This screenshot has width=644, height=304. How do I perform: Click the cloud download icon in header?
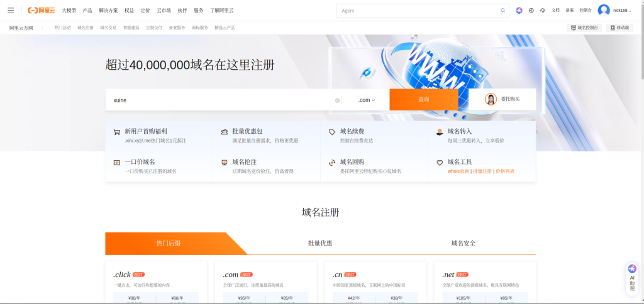point(543,11)
